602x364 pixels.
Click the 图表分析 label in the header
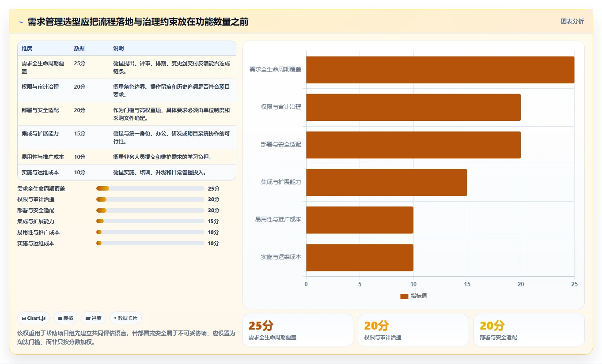point(572,21)
